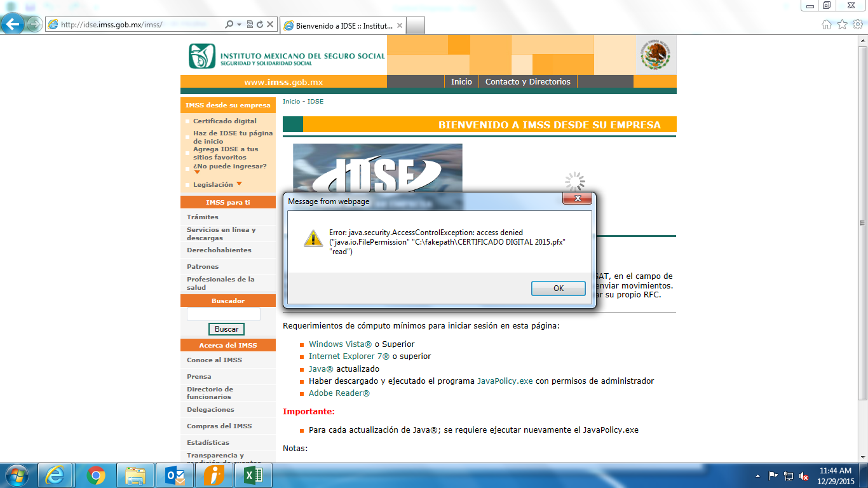Viewport: 868px width, 488px height.
Task: Open the browser Home icon
Action: (x=827, y=24)
